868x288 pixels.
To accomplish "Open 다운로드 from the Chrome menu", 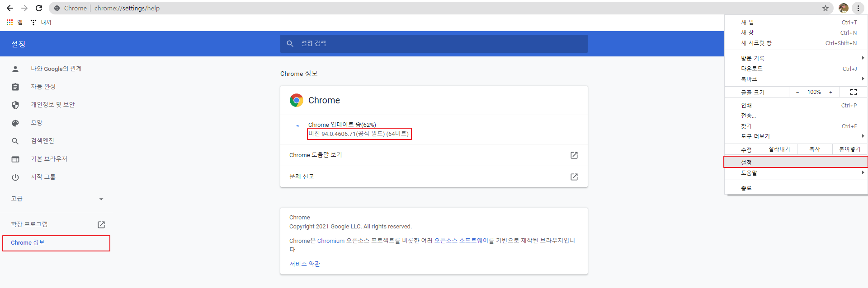I will click(796, 68).
